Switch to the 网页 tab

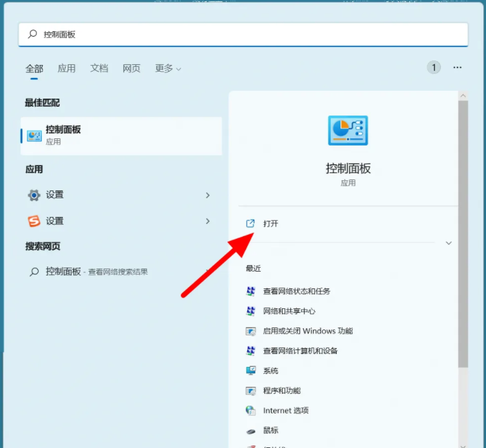[131, 68]
